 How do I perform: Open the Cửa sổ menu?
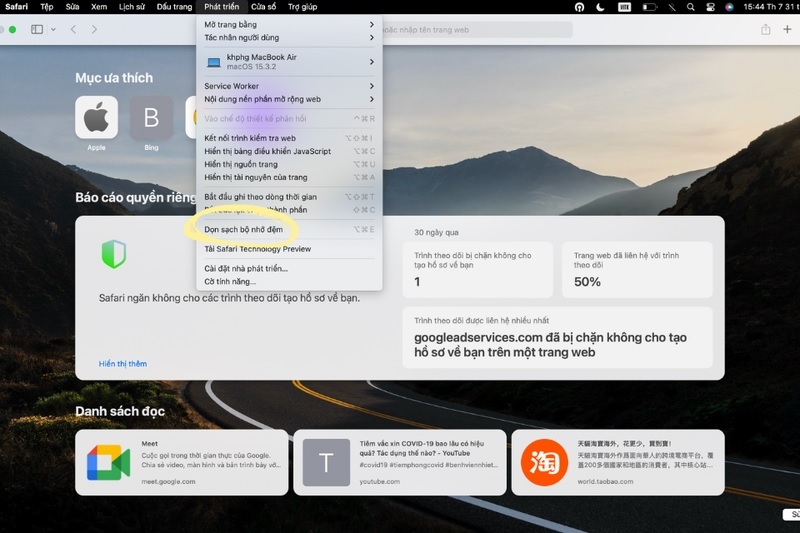point(263,7)
